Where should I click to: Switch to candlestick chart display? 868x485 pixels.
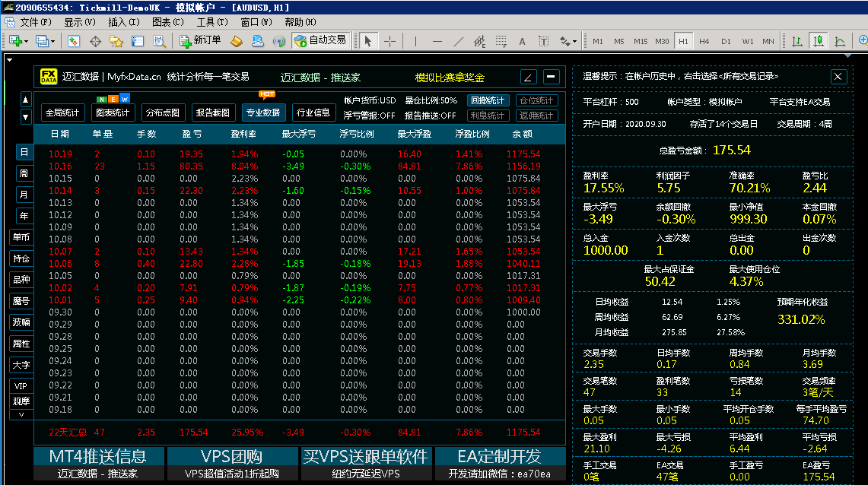tap(819, 41)
